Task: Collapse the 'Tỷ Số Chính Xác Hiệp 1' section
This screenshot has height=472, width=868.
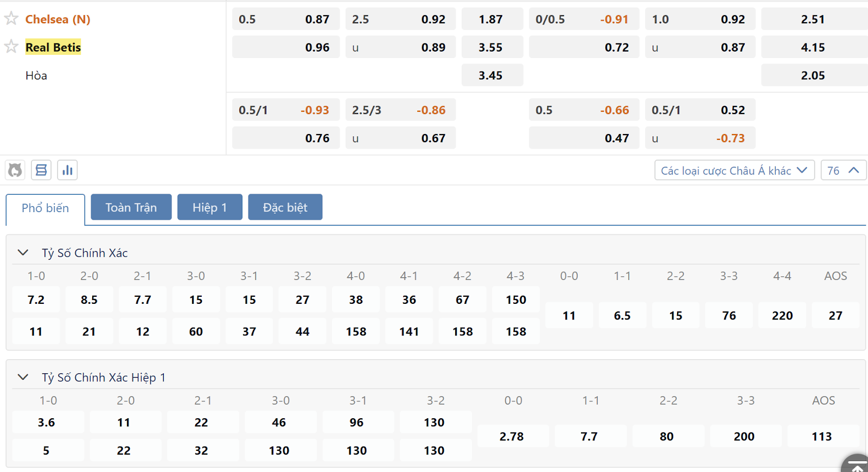Action: coord(23,377)
